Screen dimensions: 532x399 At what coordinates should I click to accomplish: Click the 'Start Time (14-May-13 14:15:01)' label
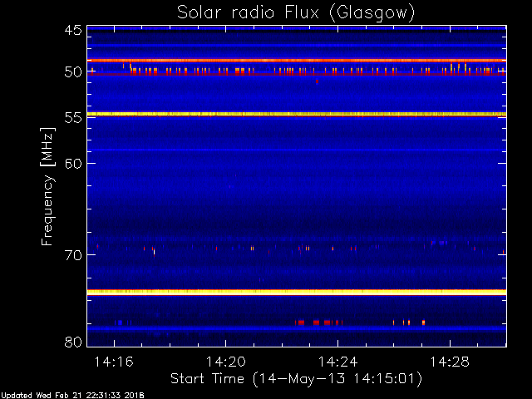click(x=296, y=379)
